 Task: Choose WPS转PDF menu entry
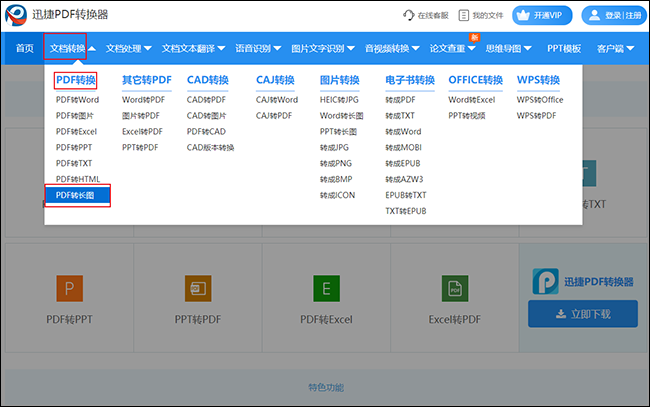tap(536, 116)
